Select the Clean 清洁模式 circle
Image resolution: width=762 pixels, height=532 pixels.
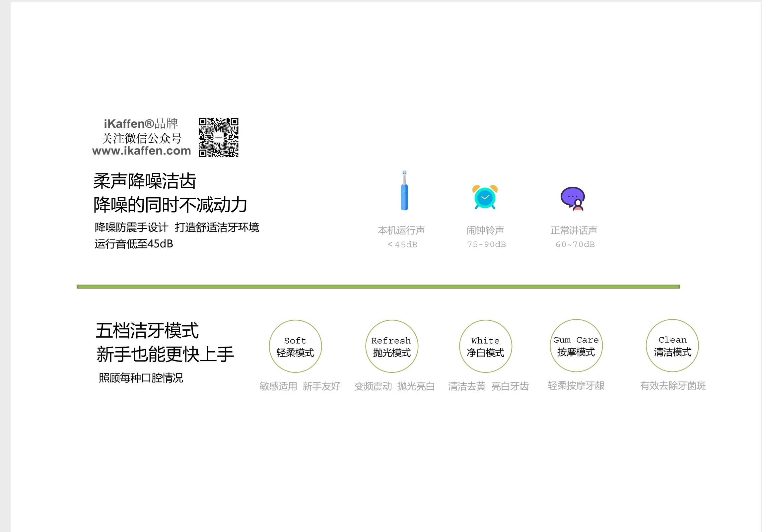tap(672, 346)
